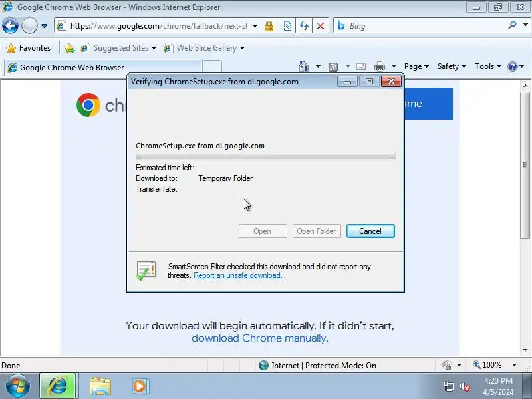Click the Read Mail icon
532x399 pixels.
click(x=361, y=66)
